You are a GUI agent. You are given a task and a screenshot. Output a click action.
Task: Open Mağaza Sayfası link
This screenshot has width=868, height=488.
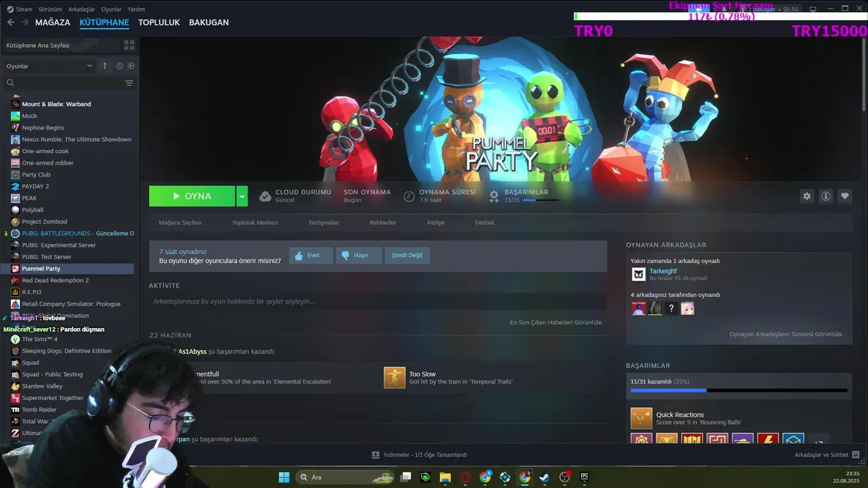(180, 222)
